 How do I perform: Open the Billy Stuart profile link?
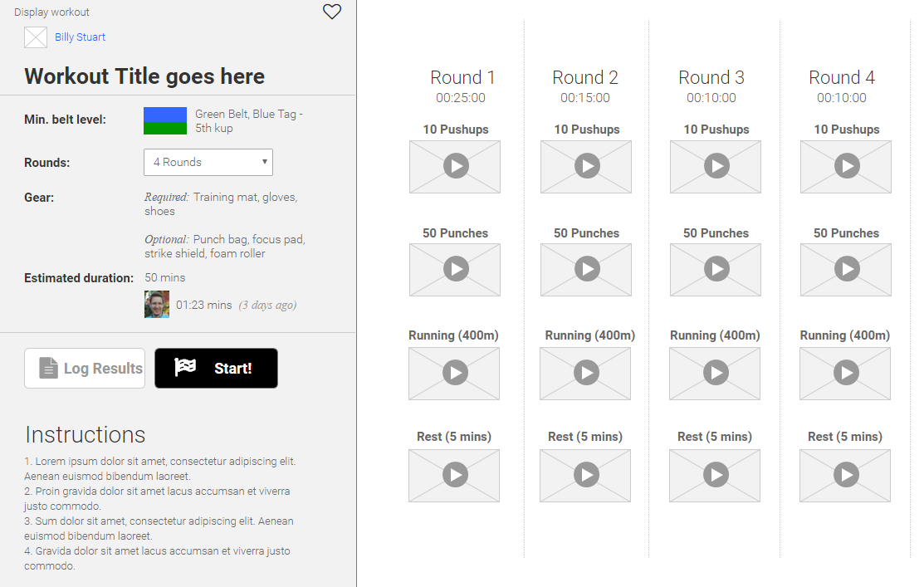coord(80,37)
